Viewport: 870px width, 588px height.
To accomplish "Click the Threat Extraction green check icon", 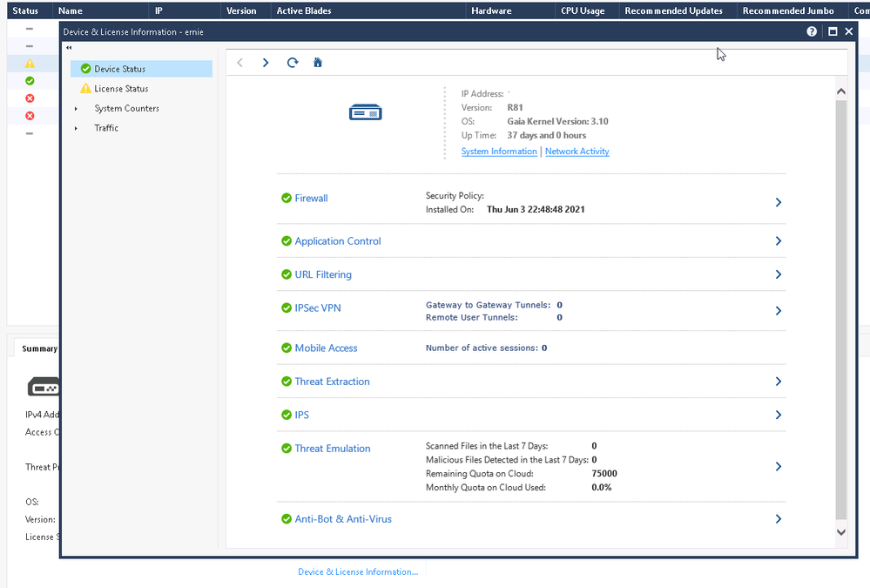I will coord(287,382).
